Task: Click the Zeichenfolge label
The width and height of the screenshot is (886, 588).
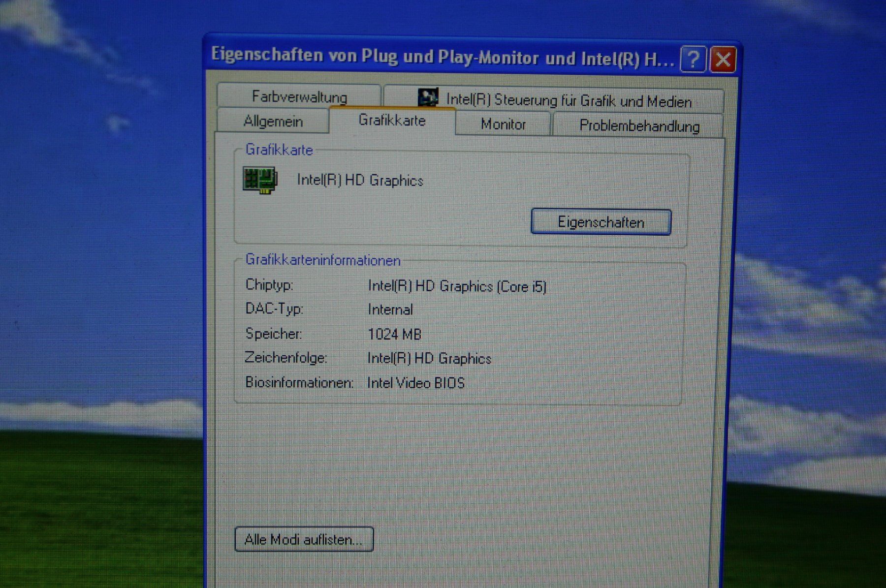Action: (x=286, y=357)
